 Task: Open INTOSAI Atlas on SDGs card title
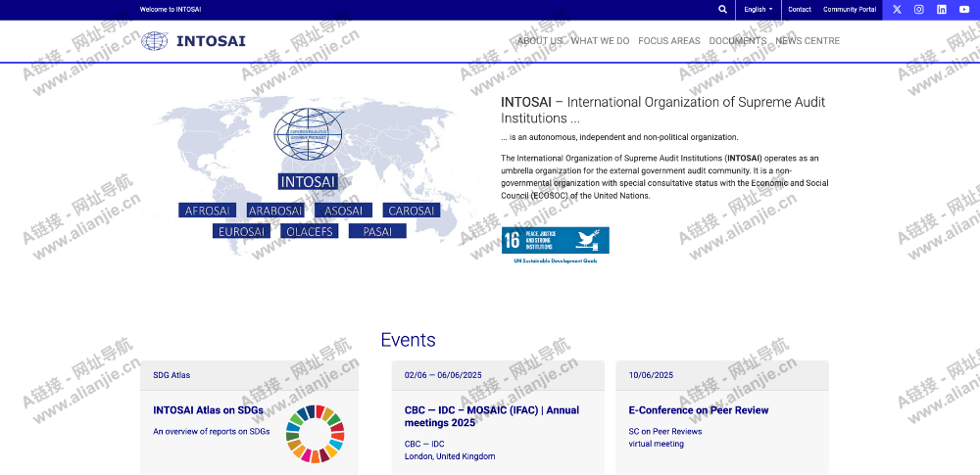click(x=208, y=410)
